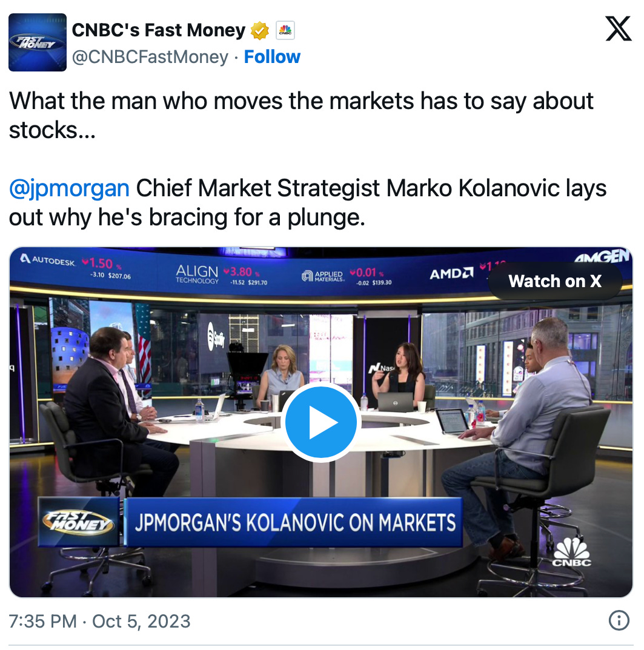Click the Watch on X button
This screenshot has height=650, width=644.
(555, 281)
